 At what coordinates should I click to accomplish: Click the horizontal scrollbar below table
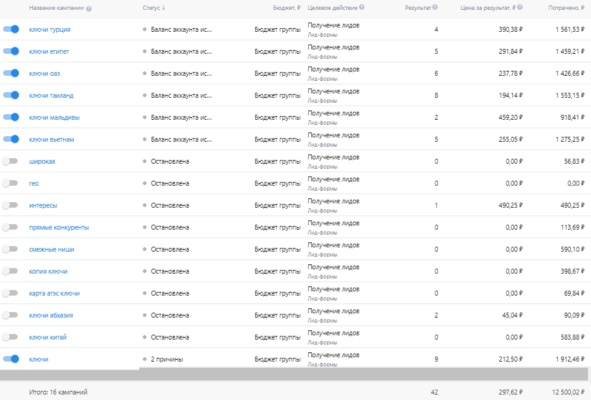[x=294, y=374]
